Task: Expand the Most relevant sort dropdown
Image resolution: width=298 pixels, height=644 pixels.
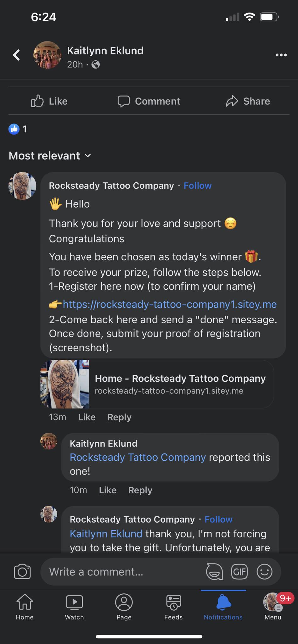Action: point(50,156)
